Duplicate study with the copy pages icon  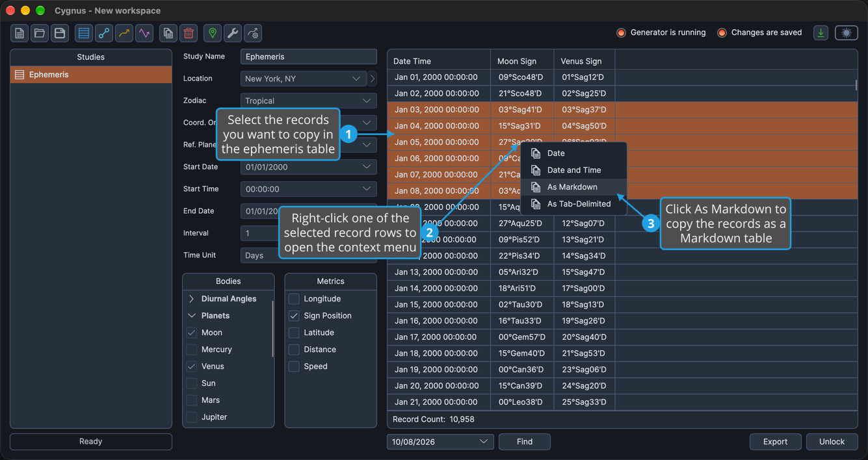tap(168, 33)
